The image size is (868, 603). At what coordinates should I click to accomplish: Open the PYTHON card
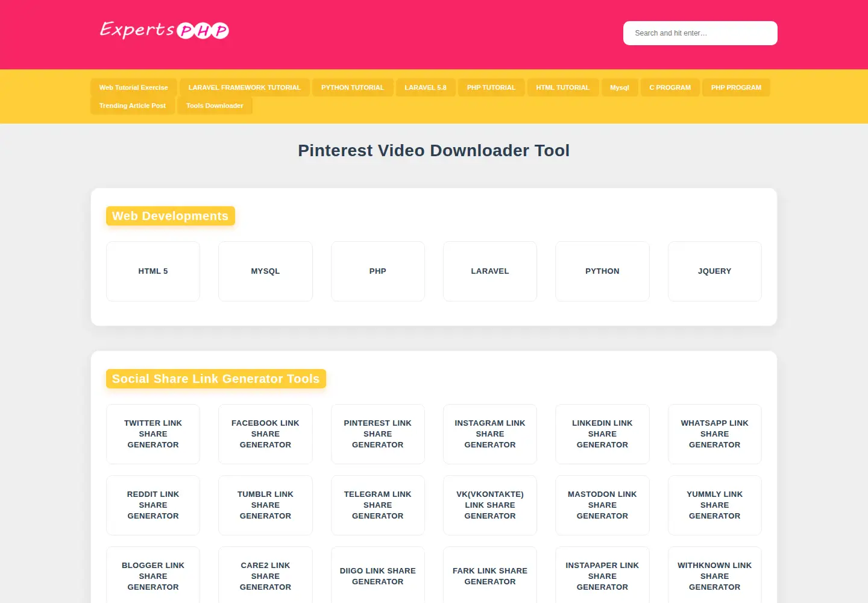[x=602, y=271]
